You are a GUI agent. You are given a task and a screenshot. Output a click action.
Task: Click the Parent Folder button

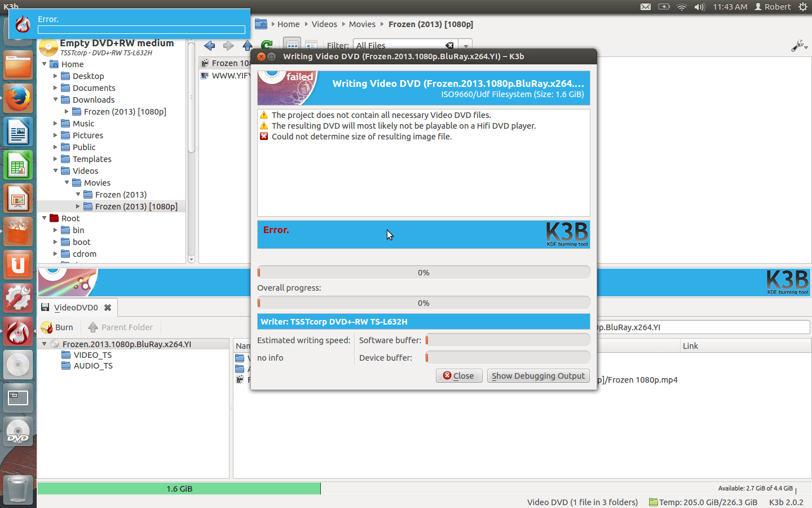(x=121, y=327)
